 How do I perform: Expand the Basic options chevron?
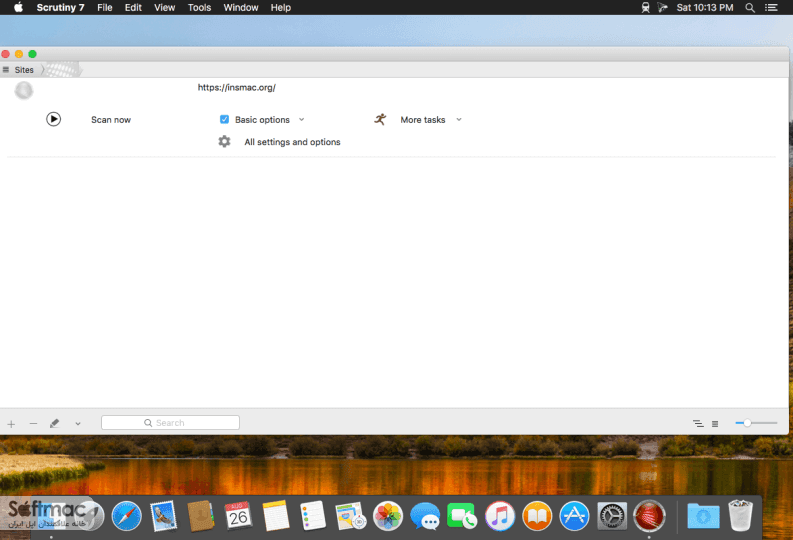[x=301, y=120]
